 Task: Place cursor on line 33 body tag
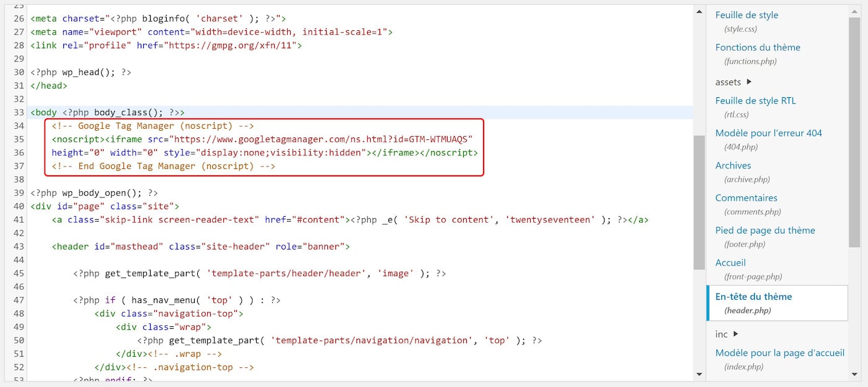point(107,113)
